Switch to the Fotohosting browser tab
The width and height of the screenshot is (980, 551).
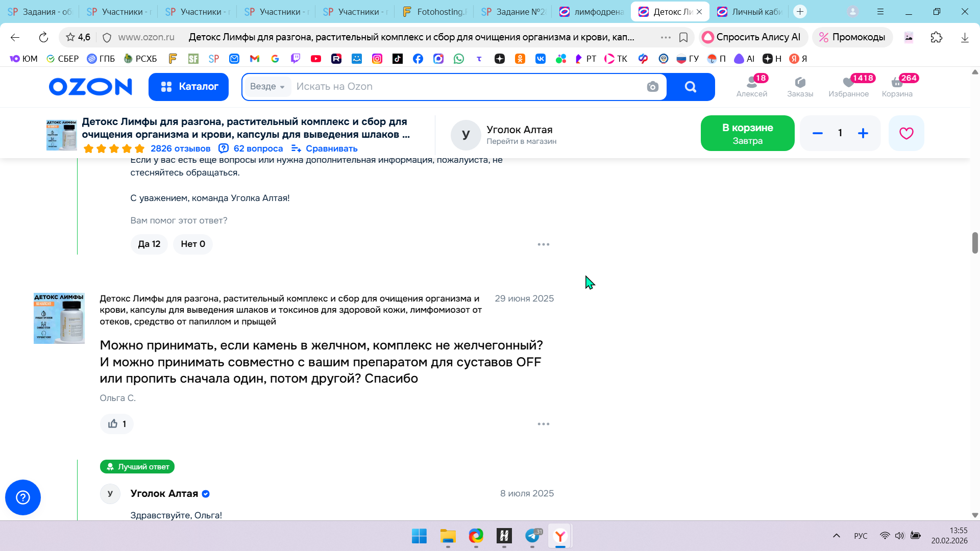click(434, 12)
